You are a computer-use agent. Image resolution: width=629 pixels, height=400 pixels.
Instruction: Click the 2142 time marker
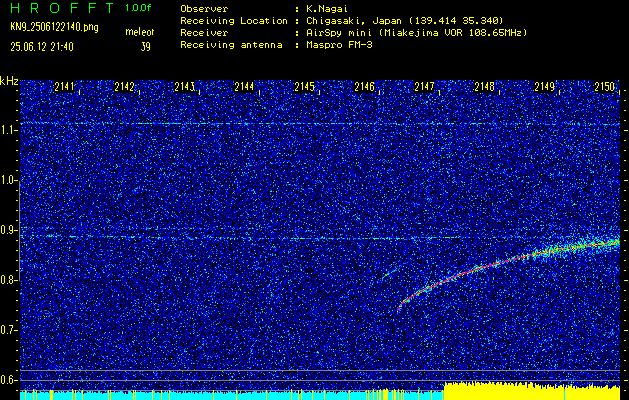tap(124, 87)
